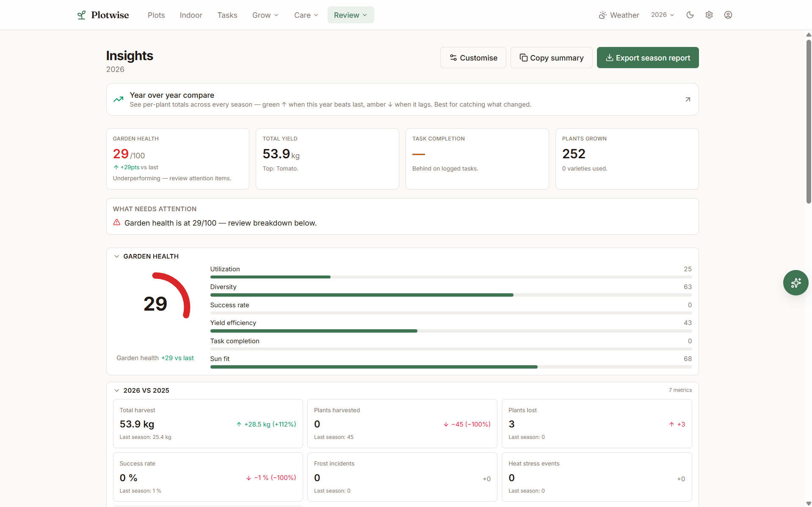Click 'Behind on logged tasks.' text
Viewport: 812px width, 507px height.
point(445,168)
